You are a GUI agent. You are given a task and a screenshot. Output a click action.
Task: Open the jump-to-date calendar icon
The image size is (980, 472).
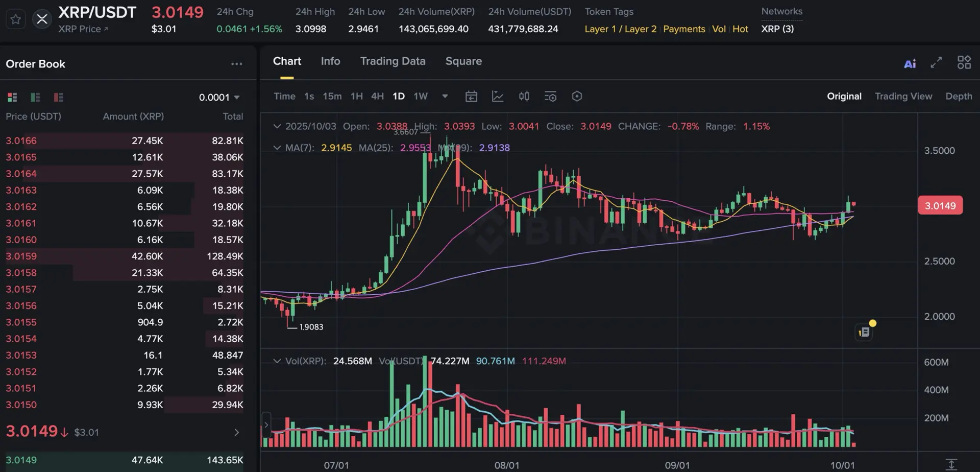(471, 97)
